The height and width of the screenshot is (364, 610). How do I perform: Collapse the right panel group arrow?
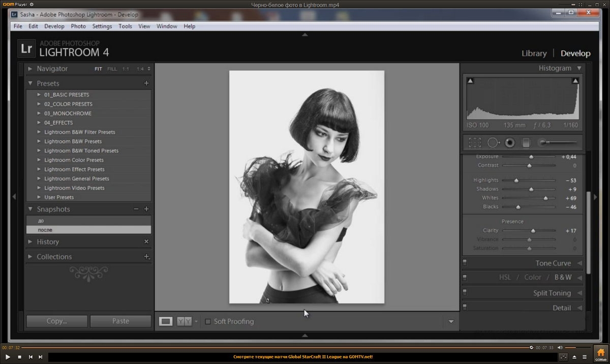[x=596, y=196]
